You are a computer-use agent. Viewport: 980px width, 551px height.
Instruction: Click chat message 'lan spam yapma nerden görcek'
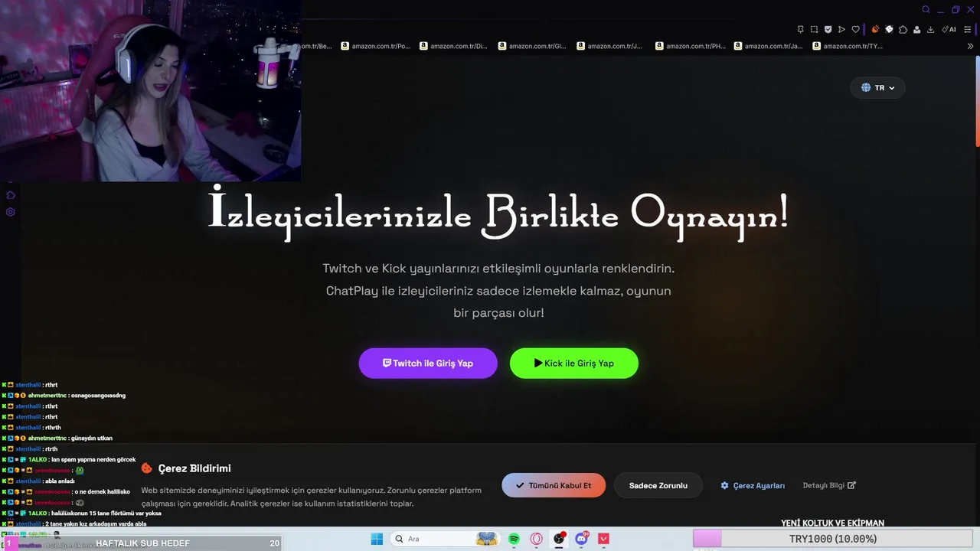tap(93, 460)
